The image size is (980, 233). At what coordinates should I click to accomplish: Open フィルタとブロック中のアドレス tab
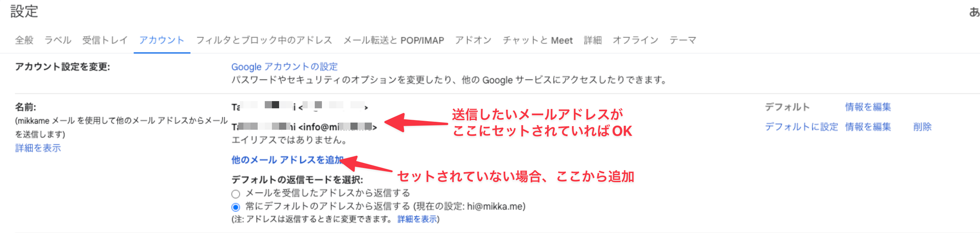click(264, 40)
